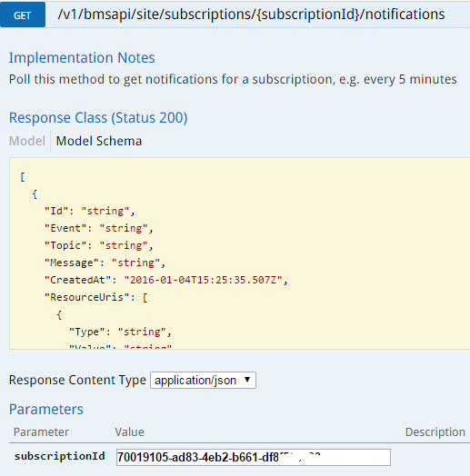Click the "CreatedAt" timestamp value in schema

[x=204, y=280]
